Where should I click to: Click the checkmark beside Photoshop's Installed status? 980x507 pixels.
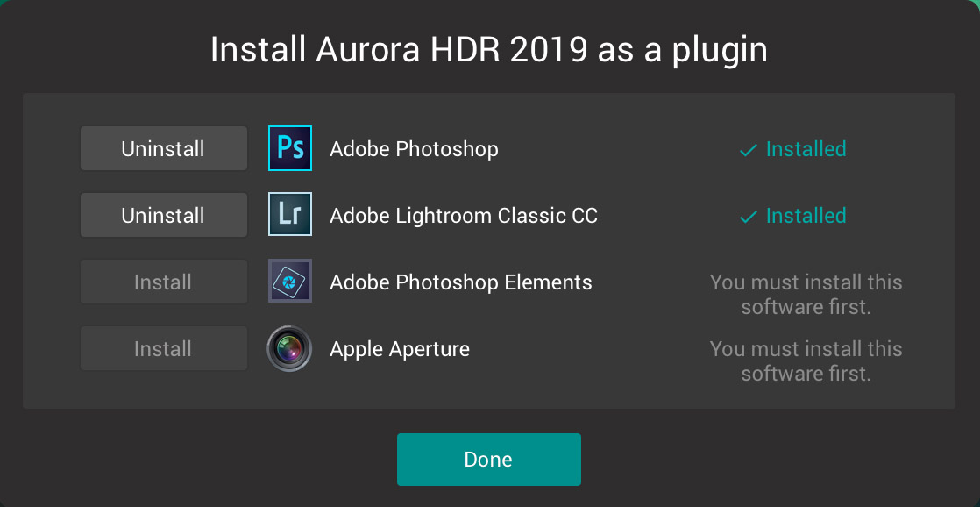(x=748, y=150)
